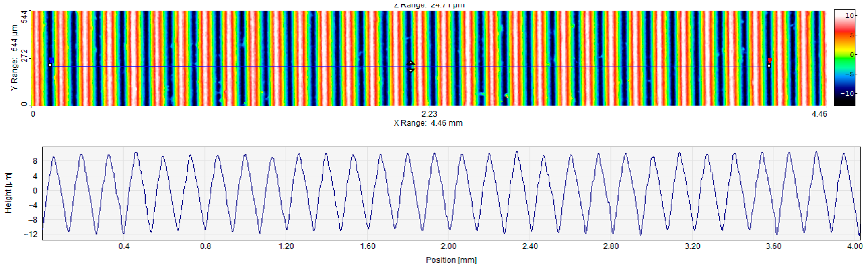The width and height of the screenshot is (868, 270).
Task: Click the "−10" label on the color scale
Action: (x=847, y=94)
